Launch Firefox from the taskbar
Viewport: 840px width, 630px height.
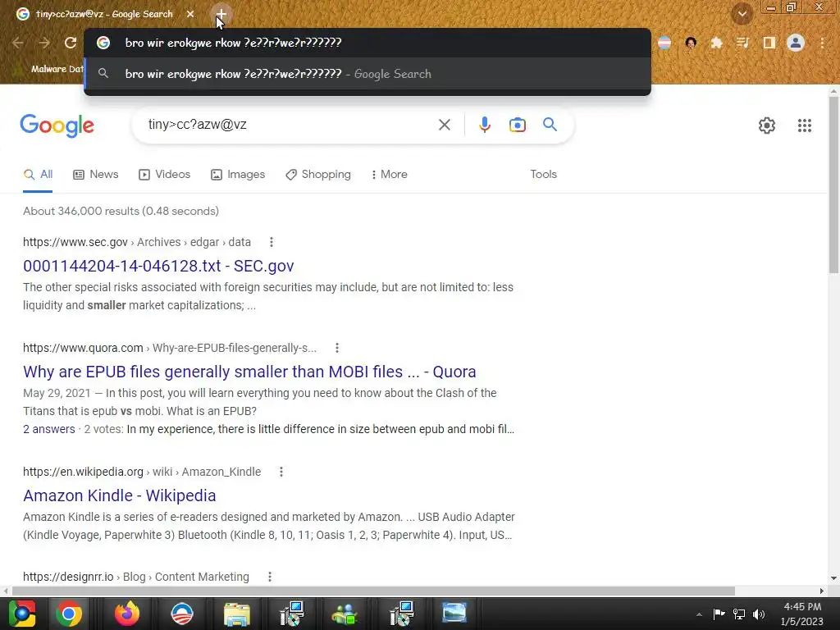[x=126, y=614]
